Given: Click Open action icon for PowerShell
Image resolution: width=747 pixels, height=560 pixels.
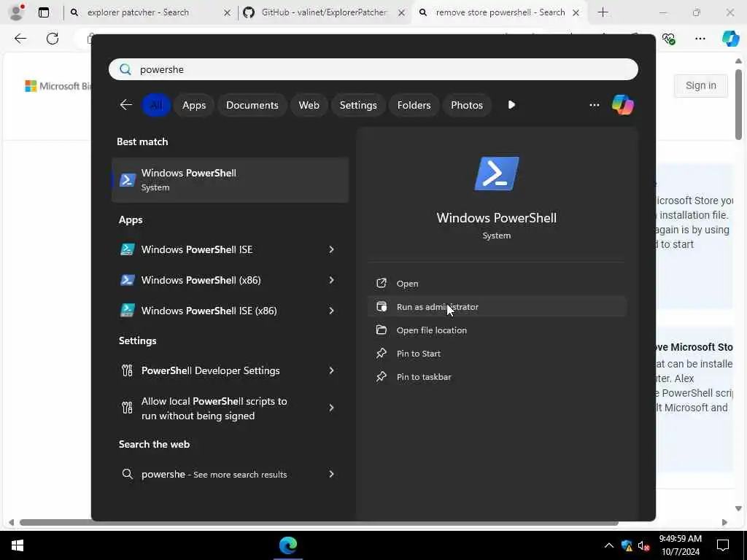Looking at the screenshot, I should (381, 284).
